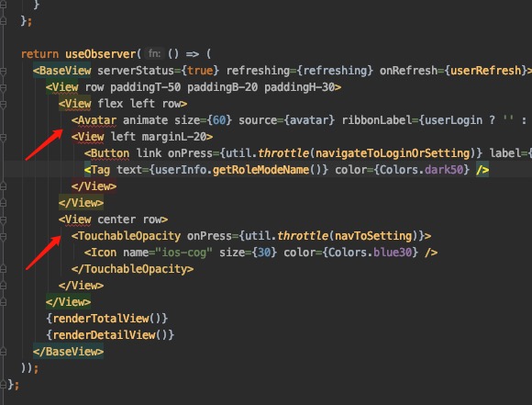Click the number 60 in Avatar size
Image resolution: width=532 pixels, height=405 pixels.
219,120
